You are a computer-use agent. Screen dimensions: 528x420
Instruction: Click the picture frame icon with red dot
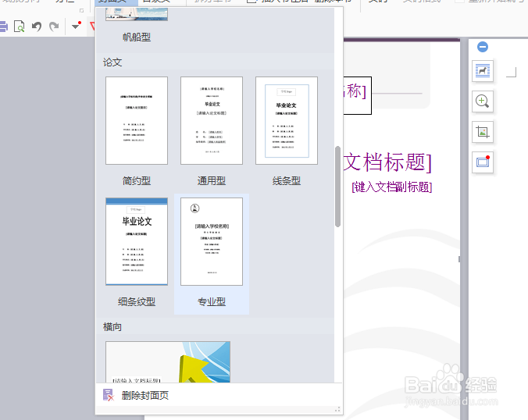coord(483,162)
